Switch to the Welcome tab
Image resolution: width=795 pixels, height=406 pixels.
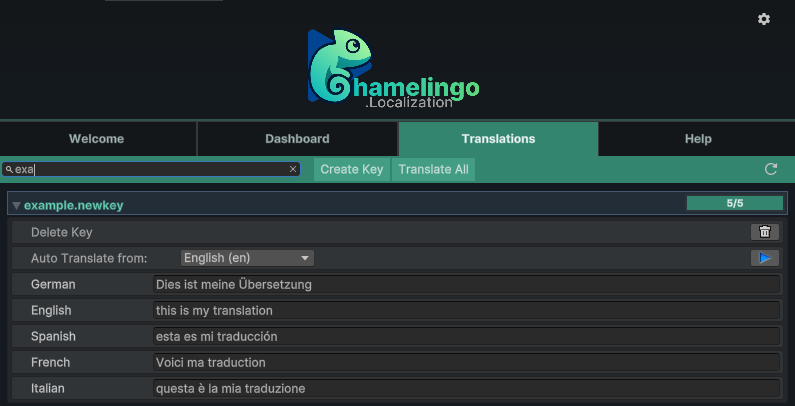pos(97,139)
